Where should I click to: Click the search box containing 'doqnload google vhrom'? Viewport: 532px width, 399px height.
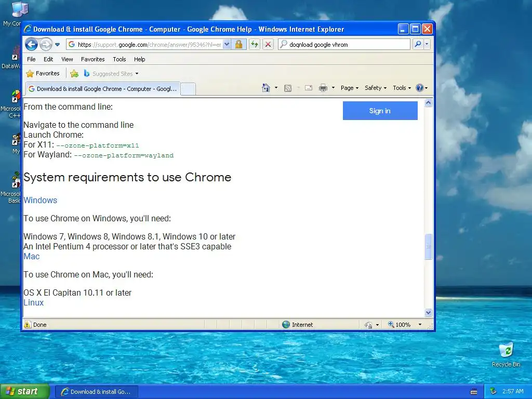coord(344,45)
